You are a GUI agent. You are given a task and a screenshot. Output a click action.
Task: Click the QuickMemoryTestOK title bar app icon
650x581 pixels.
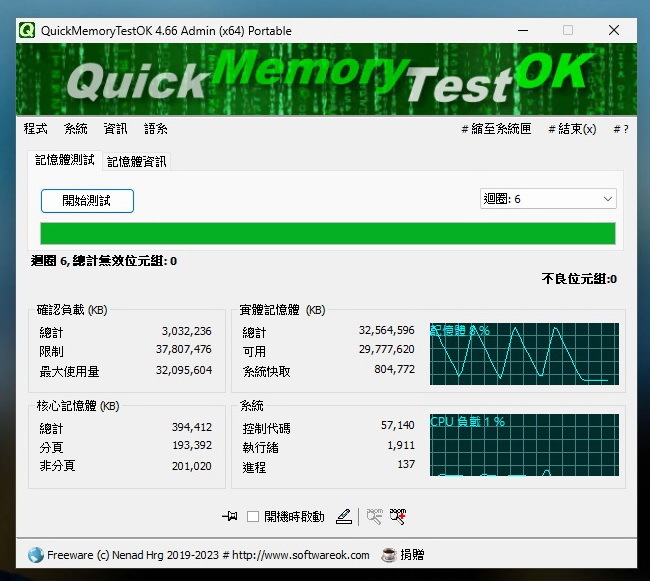click(27, 30)
